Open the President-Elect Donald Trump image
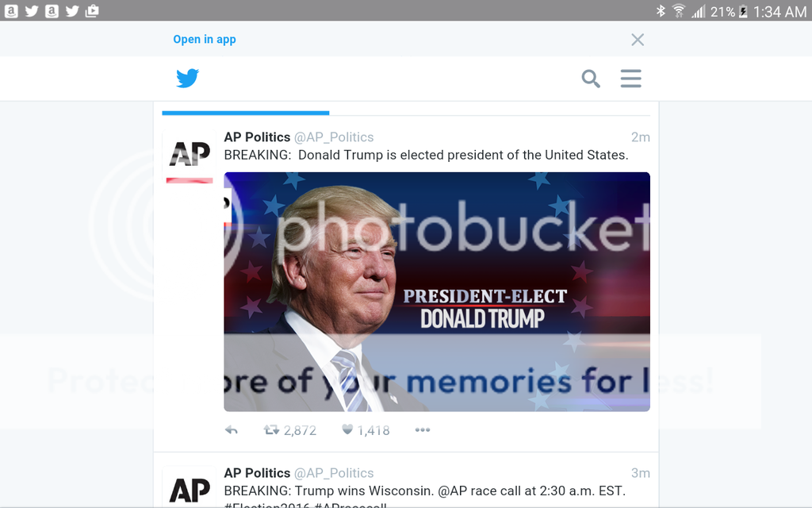Image resolution: width=812 pixels, height=508 pixels. (437, 291)
